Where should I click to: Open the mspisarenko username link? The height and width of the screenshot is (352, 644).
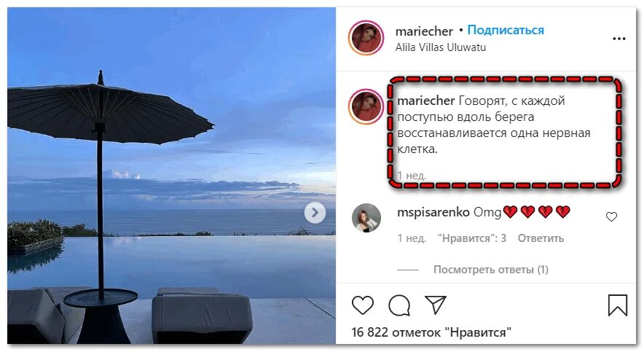click(x=433, y=212)
